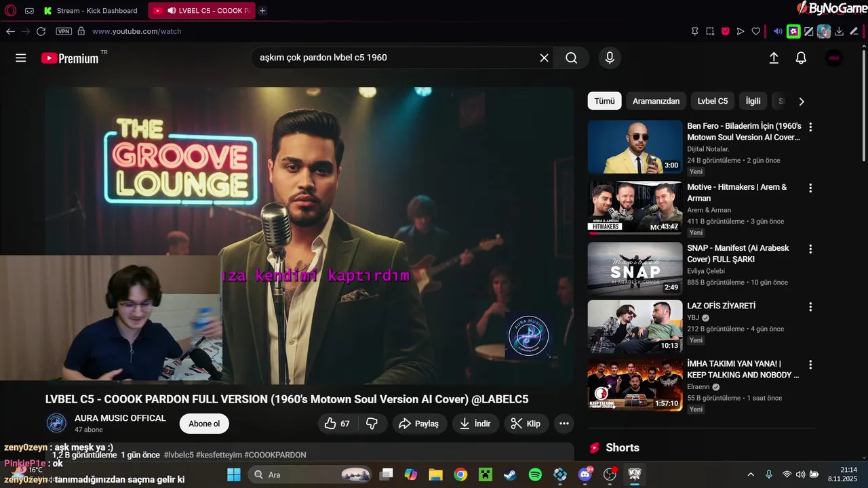The height and width of the screenshot is (488, 868).
Task: Open #COOOKPARDON hashtag link
Action: click(275, 455)
